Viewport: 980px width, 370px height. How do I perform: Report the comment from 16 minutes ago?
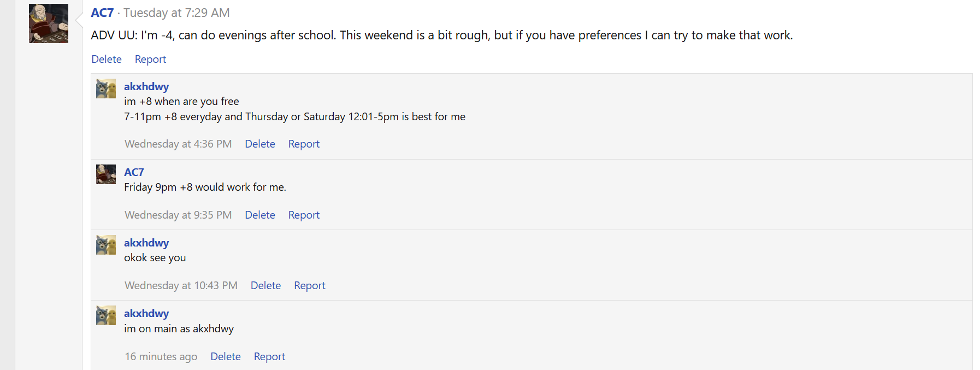269,356
